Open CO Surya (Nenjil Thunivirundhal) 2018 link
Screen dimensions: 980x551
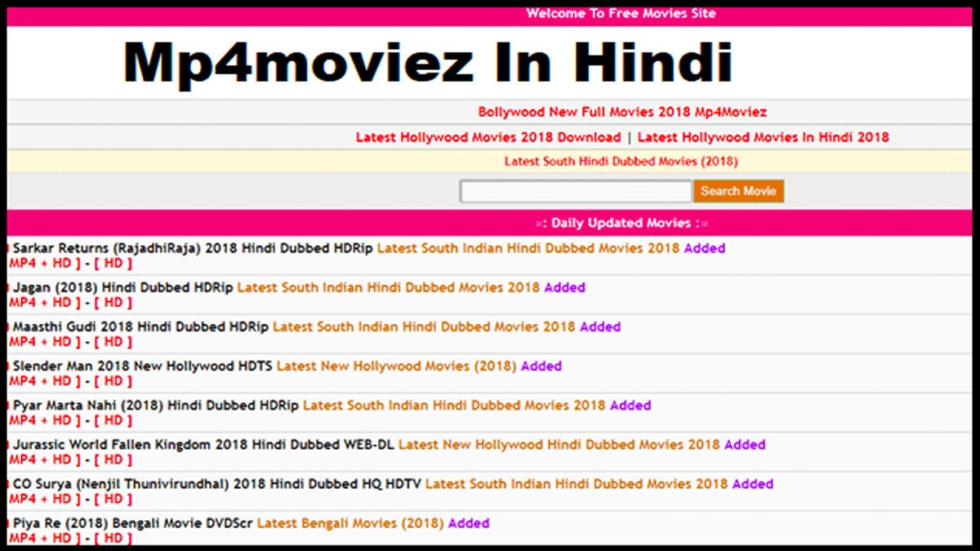[x=216, y=484]
